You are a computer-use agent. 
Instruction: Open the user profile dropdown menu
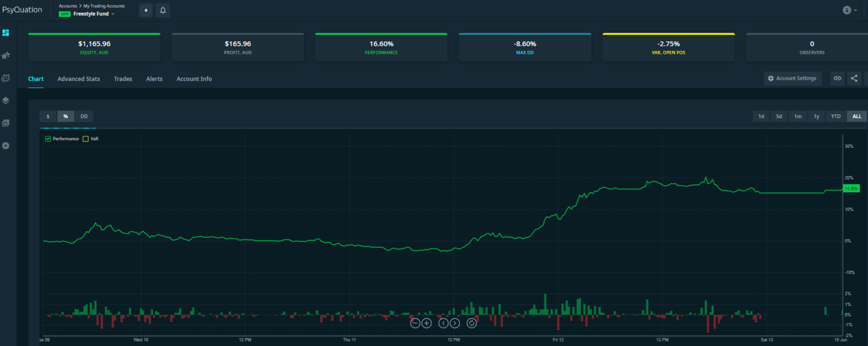pyautogui.click(x=849, y=10)
